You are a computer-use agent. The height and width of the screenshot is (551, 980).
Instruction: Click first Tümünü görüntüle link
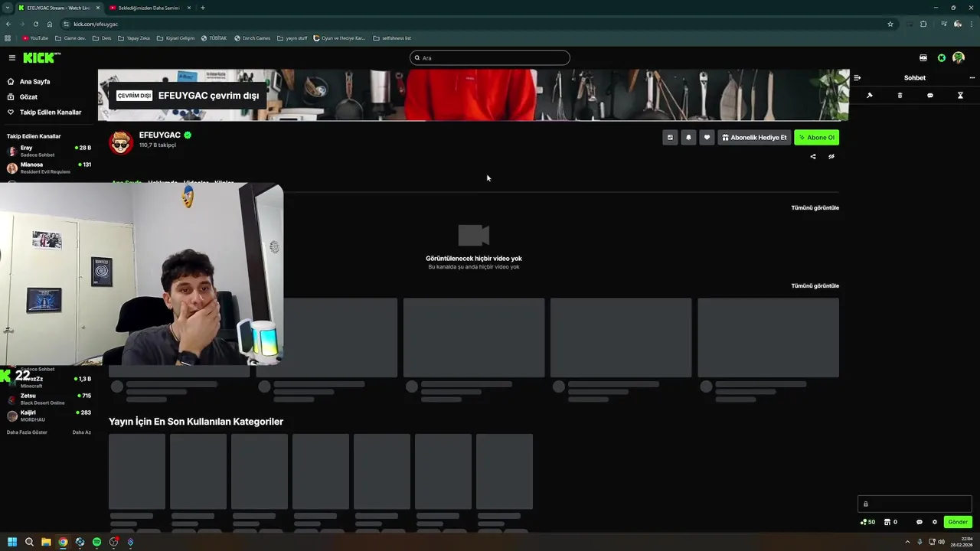click(x=815, y=207)
